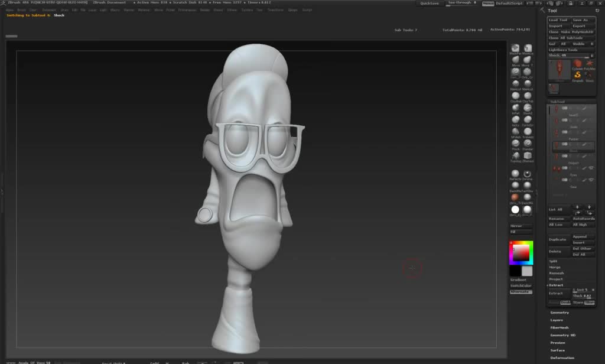Toggle the Menus button in the top bar
The height and width of the screenshot is (364, 605).
click(x=488, y=4)
